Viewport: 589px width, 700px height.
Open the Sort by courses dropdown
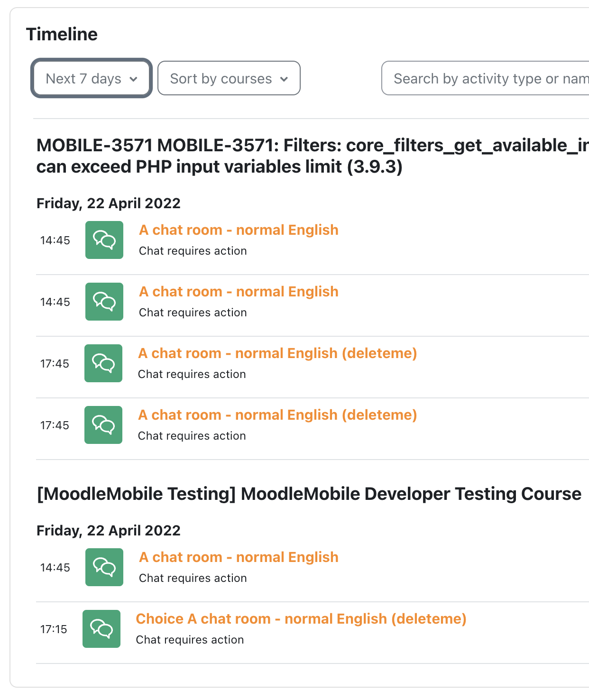pyautogui.click(x=229, y=78)
